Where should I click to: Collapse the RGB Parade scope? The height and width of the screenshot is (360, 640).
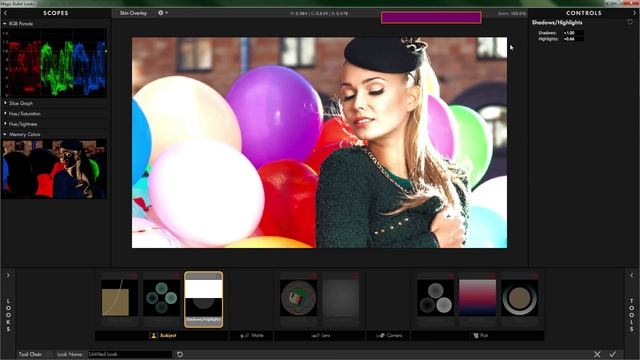click(x=4, y=24)
